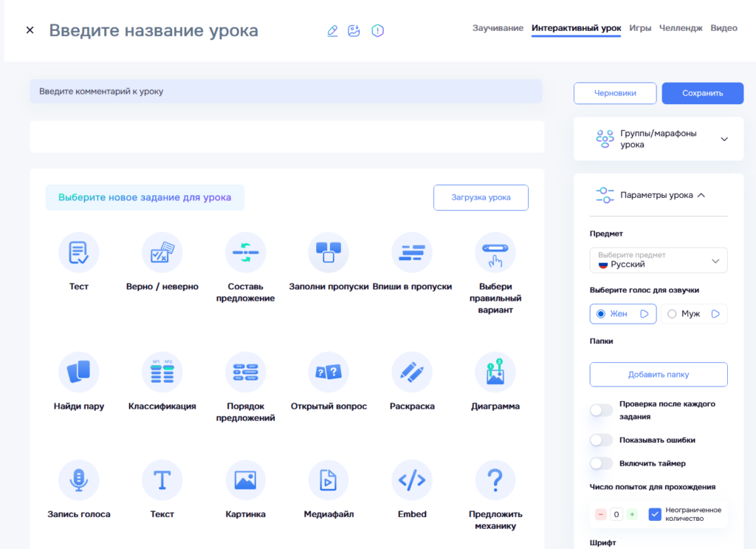The width and height of the screenshot is (756, 549).
Task: Select the Тест task type icon
Action: point(78,251)
